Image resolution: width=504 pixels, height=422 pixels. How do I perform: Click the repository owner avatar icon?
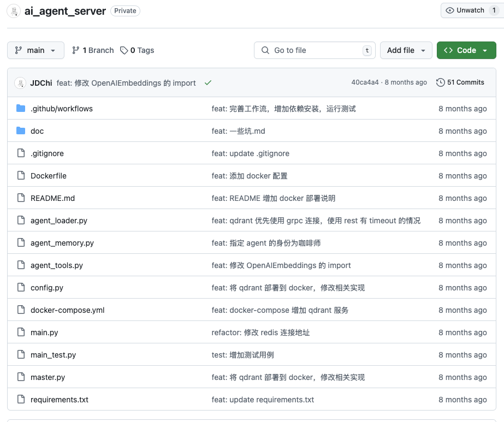14,11
